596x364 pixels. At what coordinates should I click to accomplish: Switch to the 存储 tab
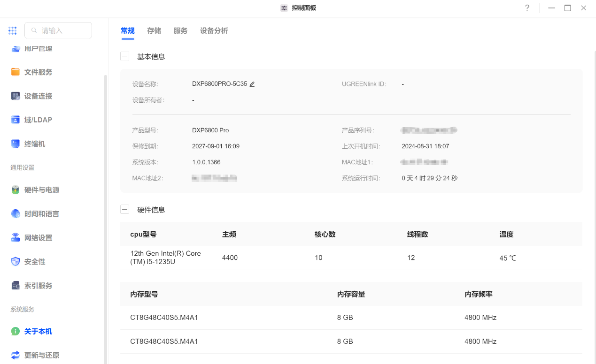point(154,30)
